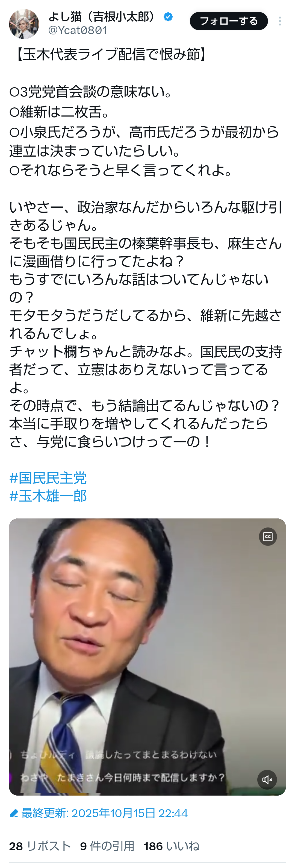The height and width of the screenshot is (868, 295).
Task: Show the 9 件の引用 list
Action: [107, 846]
